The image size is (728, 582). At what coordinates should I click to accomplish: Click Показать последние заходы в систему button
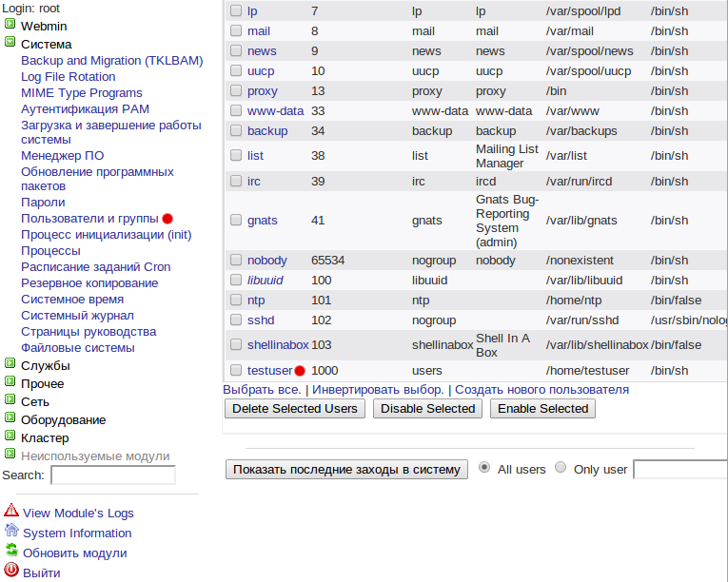(x=346, y=469)
